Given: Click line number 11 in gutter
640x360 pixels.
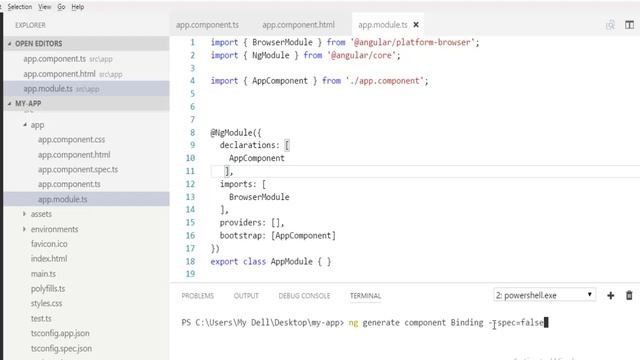Looking at the screenshot, I should point(190,171).
